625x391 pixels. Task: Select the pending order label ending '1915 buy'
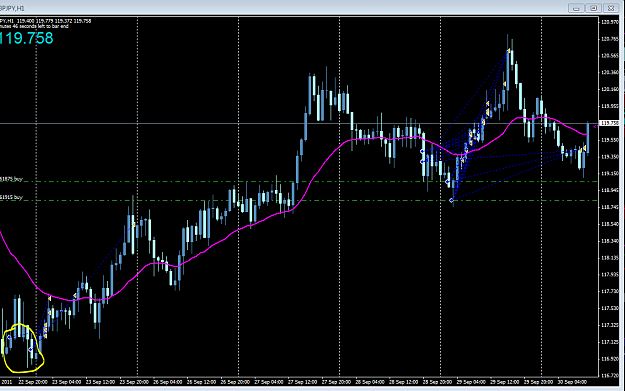click(x=11, y=197)
